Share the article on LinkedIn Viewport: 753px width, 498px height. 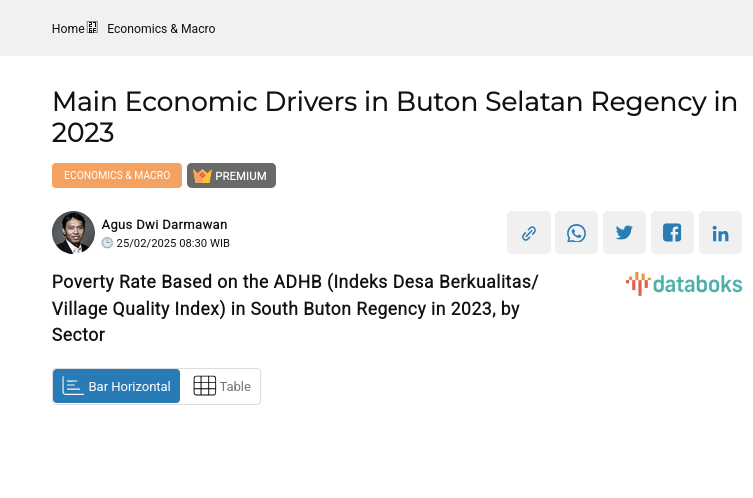pyautogui.click(x=720, y=232)
